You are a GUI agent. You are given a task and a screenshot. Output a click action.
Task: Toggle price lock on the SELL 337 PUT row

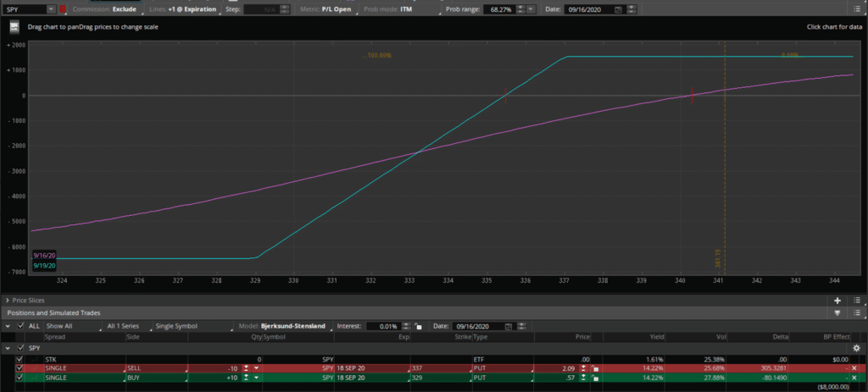pyautogui.click(x=593, y=368)
